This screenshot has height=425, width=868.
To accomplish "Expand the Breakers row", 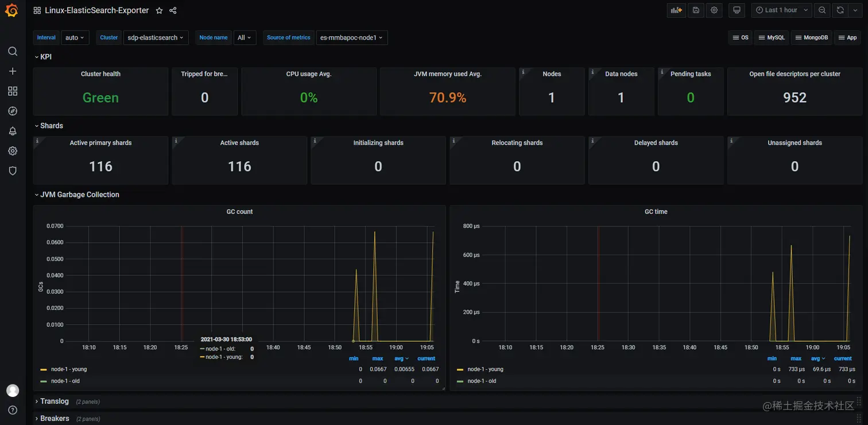I will point(52,419).
